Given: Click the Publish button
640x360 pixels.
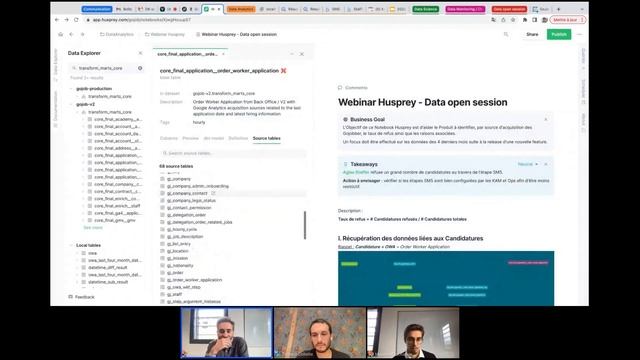Looking at the screenshot, I should click(x=559, y=34).
